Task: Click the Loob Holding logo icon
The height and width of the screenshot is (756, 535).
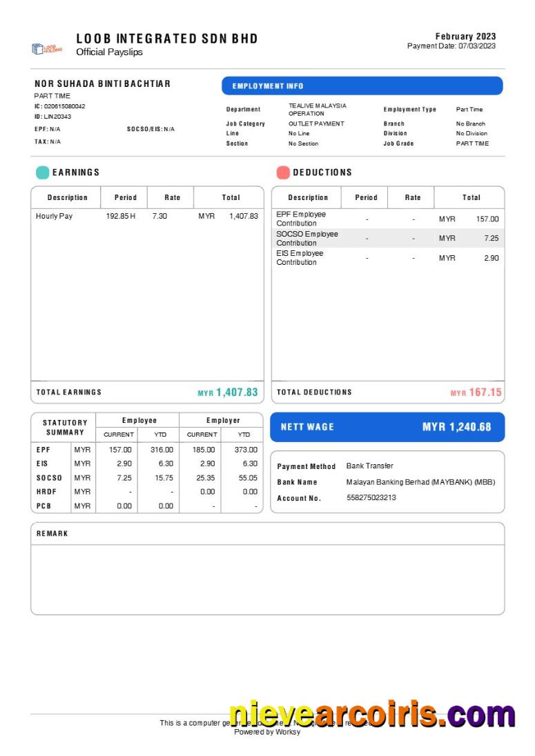Action: pos(47,48)
